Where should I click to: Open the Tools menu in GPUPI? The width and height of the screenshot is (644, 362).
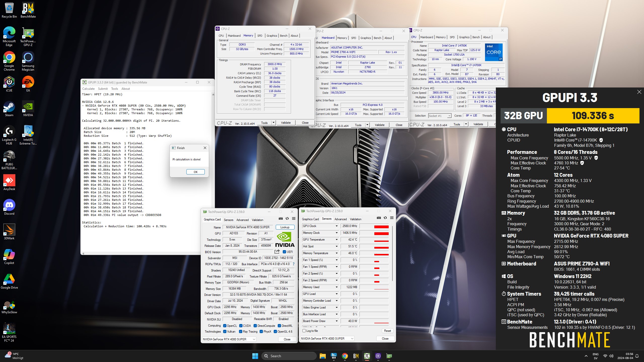click(114, 89)
